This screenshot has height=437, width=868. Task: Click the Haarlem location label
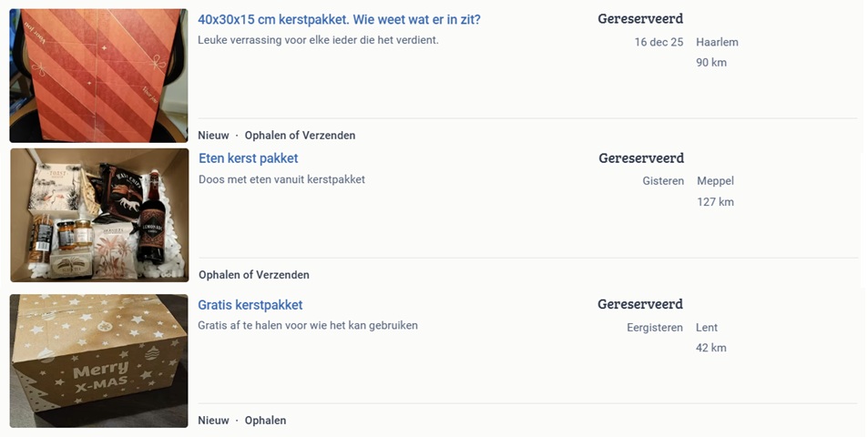pos(717,42)
